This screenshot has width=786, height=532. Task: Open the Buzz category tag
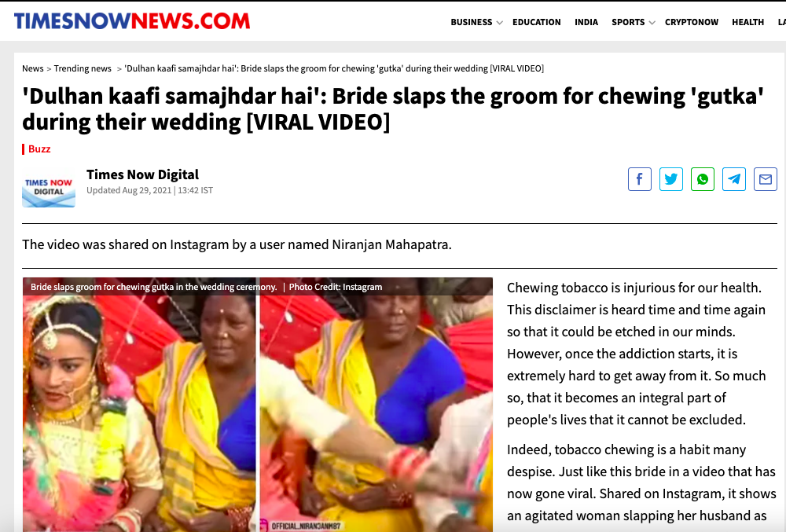tap(39, 149)
